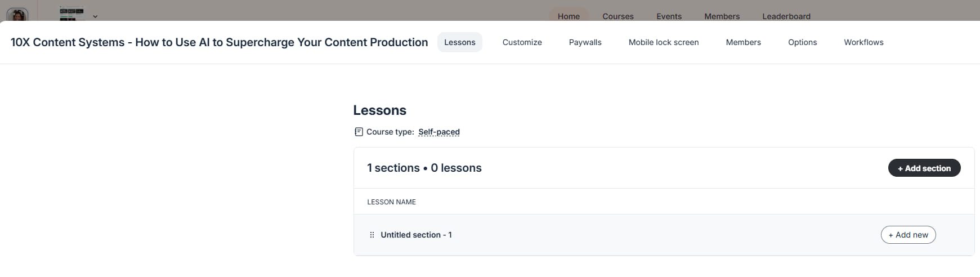This screenshot has width=980, height=277.
Task: Open Members in the top navigation bar
Action: point(722,16)
